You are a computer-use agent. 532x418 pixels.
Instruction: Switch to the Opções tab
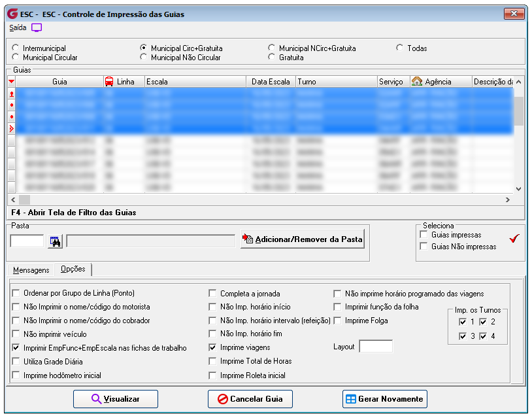(73, 269)
